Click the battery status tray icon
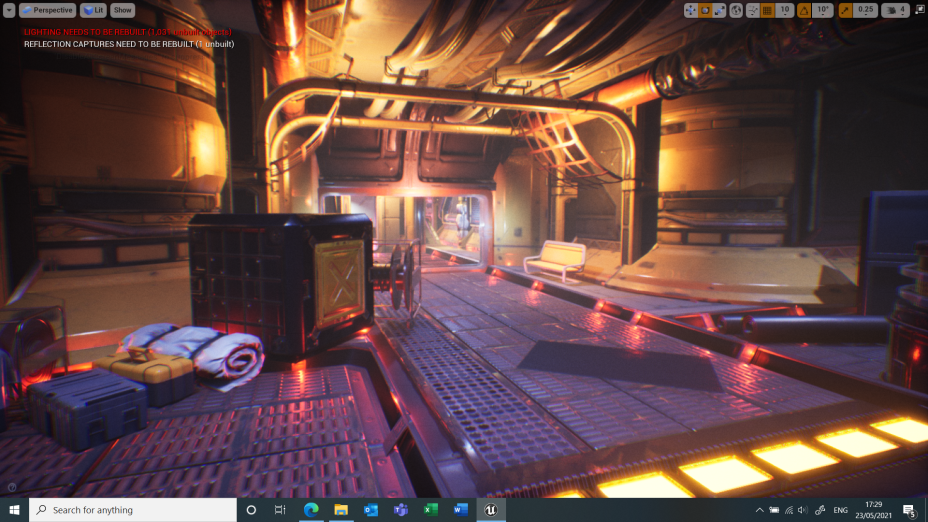The width and height of the screenshot is (928, 522). 774,510
